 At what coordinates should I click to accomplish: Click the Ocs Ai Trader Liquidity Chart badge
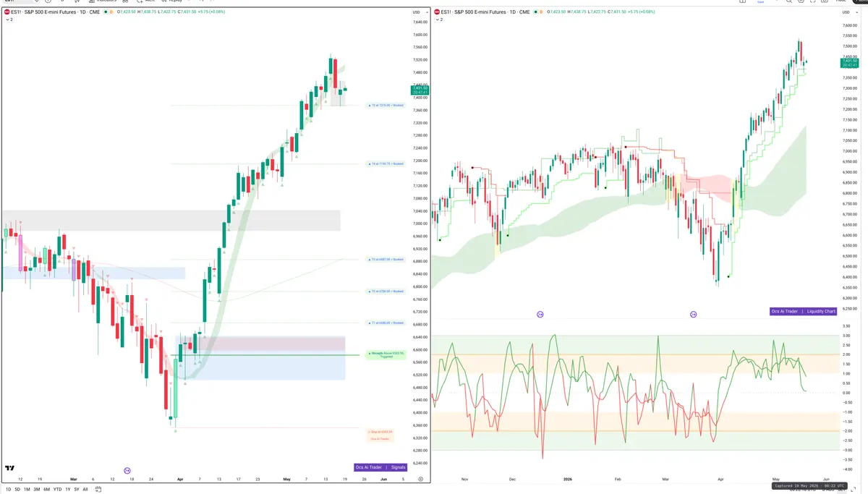click(804, 311)
